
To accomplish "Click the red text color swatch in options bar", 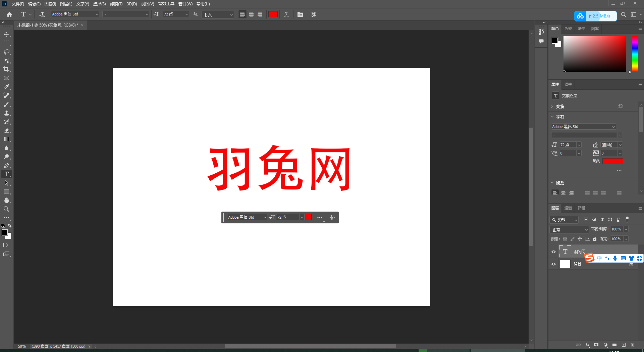I will point(273,14).
